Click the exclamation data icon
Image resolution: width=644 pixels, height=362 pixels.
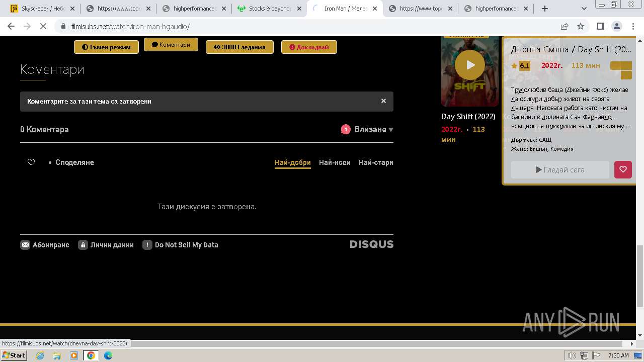coord(147,245)
